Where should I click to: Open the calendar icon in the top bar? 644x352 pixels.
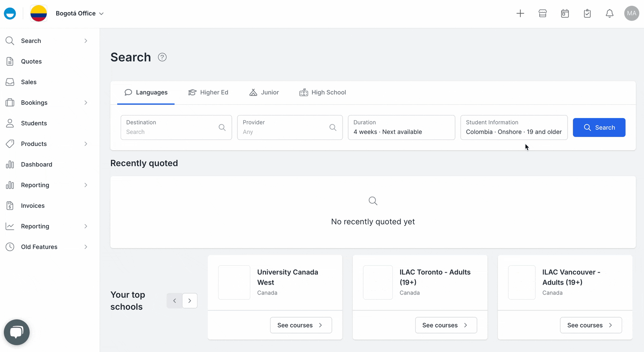coord(565,13)
